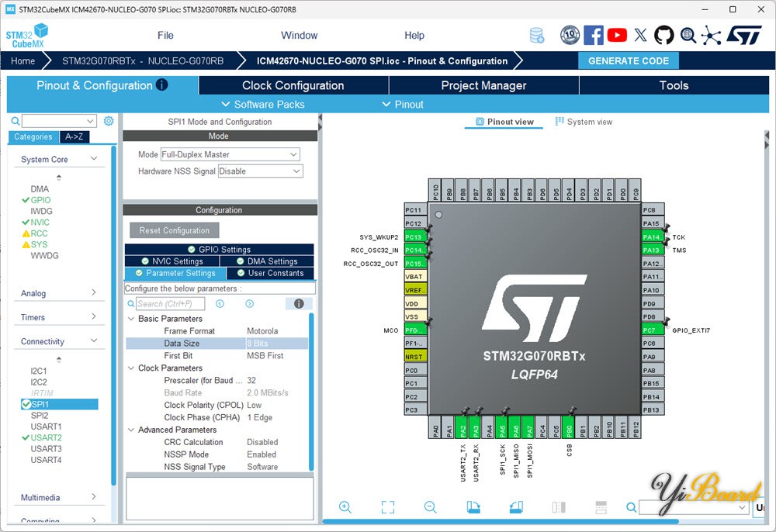Collapse the Basic Parameters group

point(131,319)
